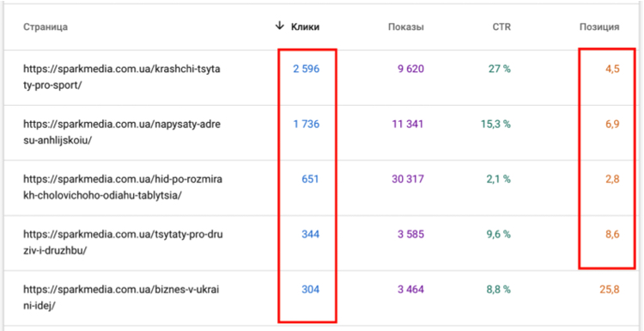This screenshot has width=644, height=331.
Task: Select CTR value 2,1 %
Action: (x=498, y=180)
